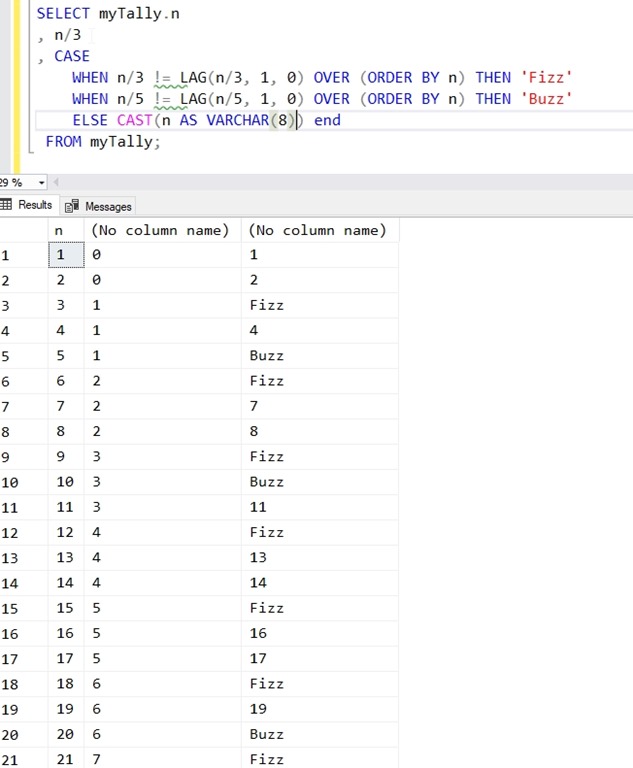Select the third column's (No column name) header

tap(317, 230)
